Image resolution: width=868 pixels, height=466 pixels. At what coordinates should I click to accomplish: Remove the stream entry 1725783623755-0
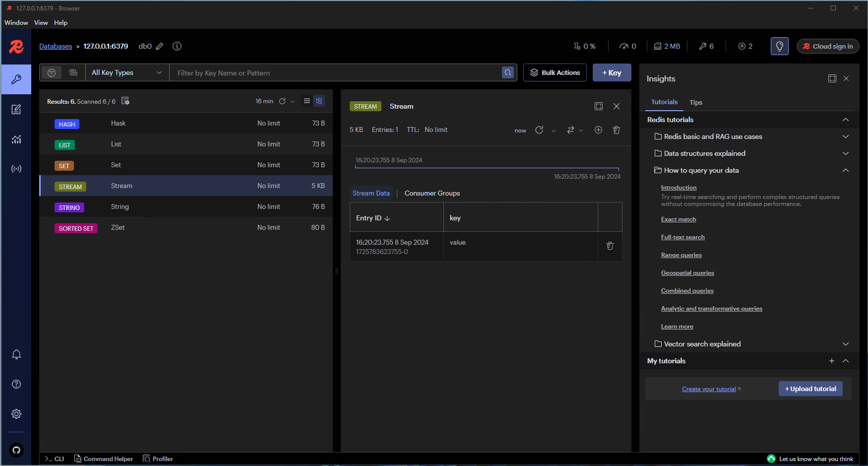[x=610, y=246]
